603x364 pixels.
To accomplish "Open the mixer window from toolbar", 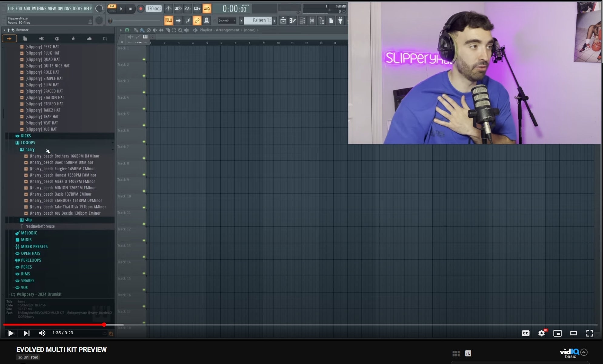I will click(x=312, y=21).
